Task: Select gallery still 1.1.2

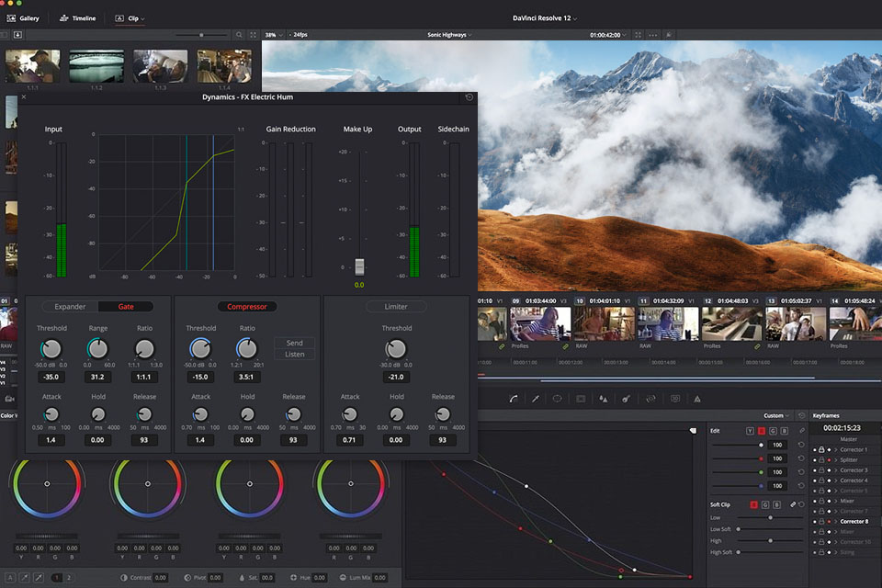Action: (x=96, y=66)
